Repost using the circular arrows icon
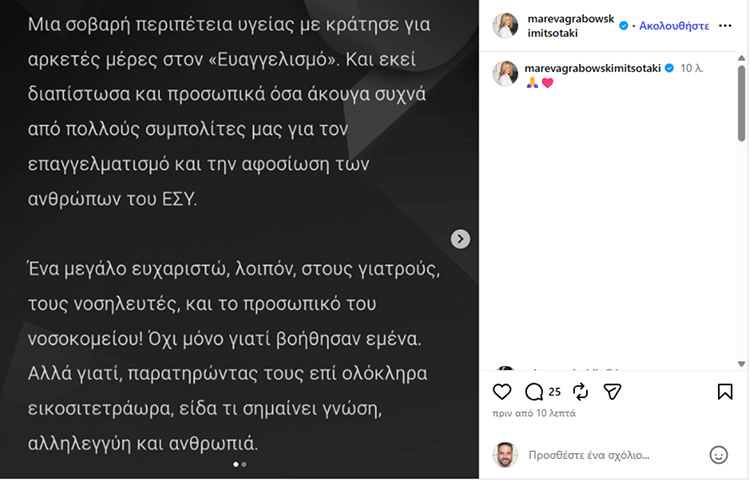The height and width of the screenshot is (482, 750). (x=580, y=391)
